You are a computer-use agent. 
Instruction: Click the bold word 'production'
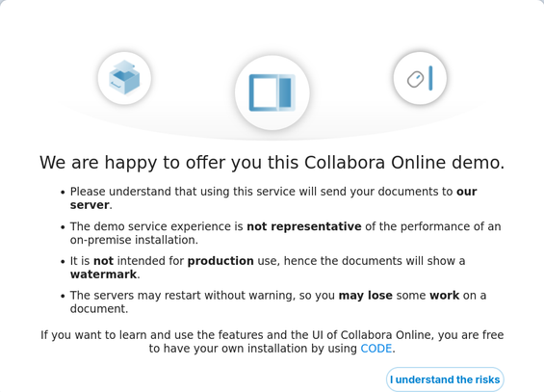[x=220, y=261]
